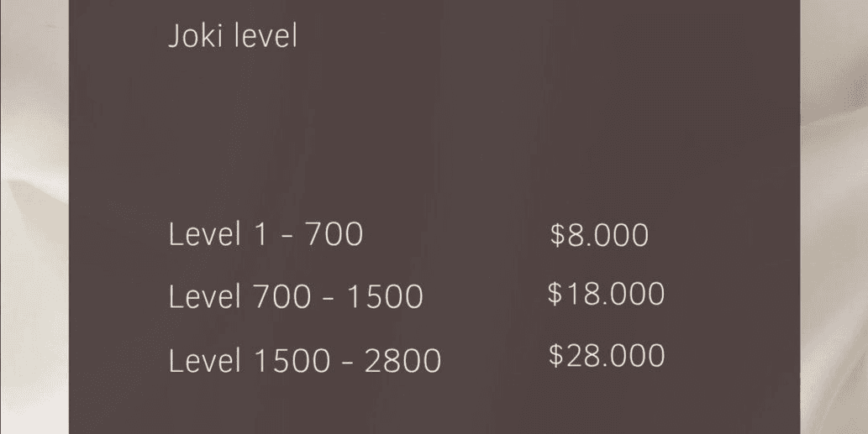Click "1500" in the Level 1500 - 2800 row
The image size is (868, 434).
(292, 361)
